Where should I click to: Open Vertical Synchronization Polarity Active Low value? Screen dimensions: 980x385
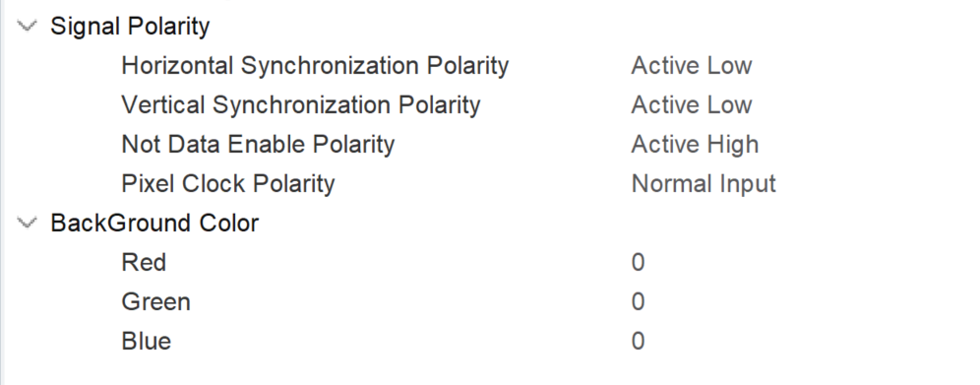(x=692, y=105)
